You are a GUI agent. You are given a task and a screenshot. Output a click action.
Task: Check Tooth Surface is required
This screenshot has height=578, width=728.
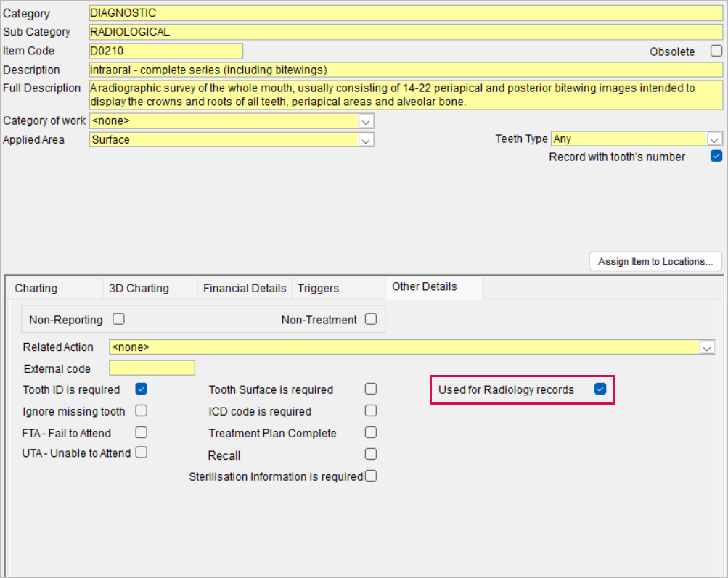click(370, 389)
